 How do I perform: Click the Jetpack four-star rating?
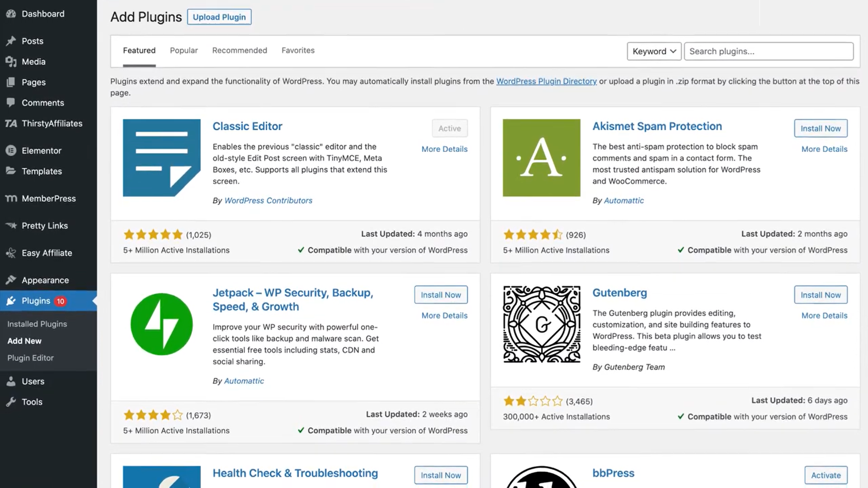(153, 415)
